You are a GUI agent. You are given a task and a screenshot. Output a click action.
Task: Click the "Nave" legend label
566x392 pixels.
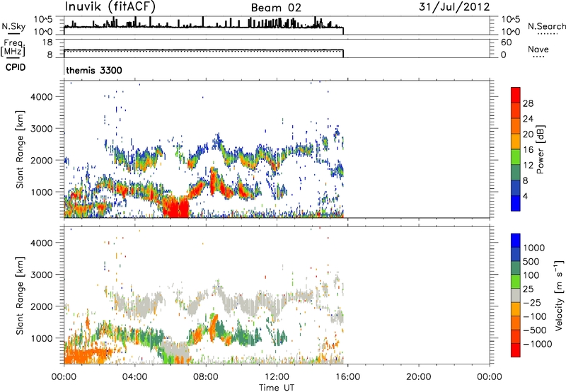point(538,49)
